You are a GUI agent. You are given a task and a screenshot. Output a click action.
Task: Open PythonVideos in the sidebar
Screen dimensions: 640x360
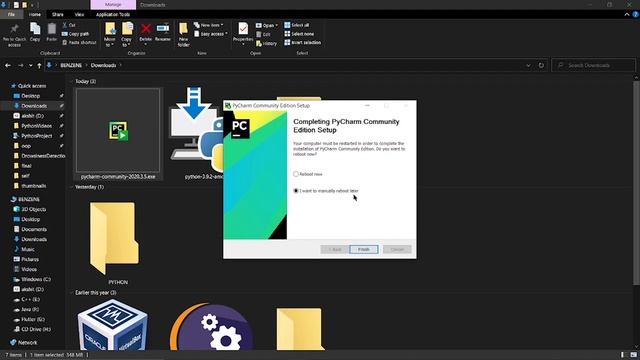(36, 126)
